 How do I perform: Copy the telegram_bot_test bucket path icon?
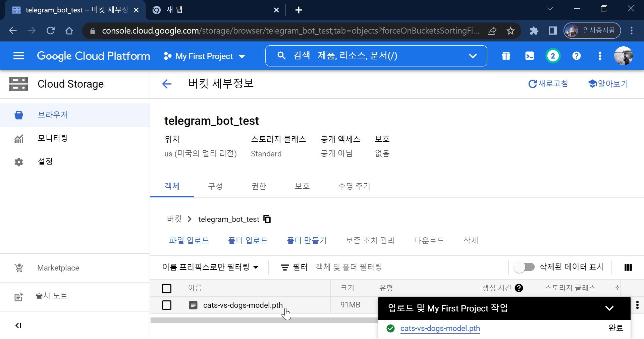pyautogui.click(x=267, y=219)
